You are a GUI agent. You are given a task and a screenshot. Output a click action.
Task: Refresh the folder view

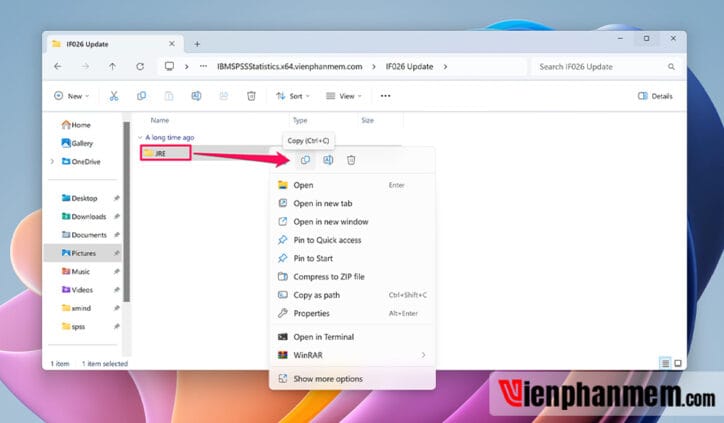click(x=140, y=66)
